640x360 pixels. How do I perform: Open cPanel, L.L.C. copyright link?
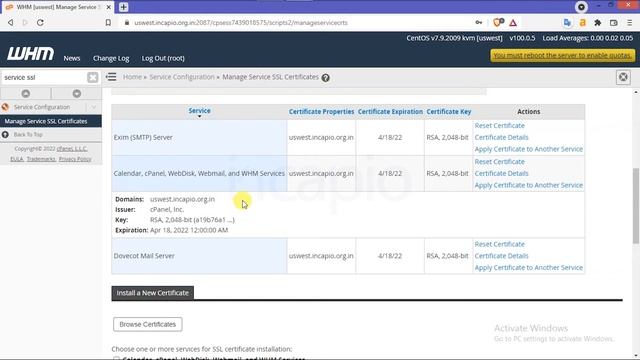(x=72, y=149)
